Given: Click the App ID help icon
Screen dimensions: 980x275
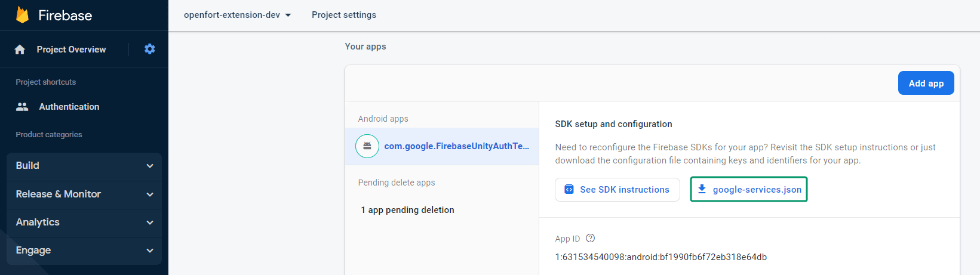Looking at the screenshot, I should click(x=590, y=238).
